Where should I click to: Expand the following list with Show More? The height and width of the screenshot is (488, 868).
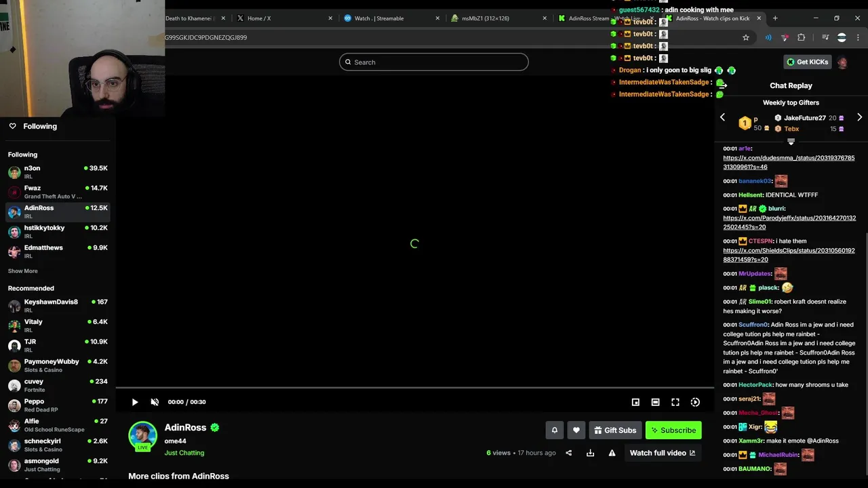coord(22,271)
